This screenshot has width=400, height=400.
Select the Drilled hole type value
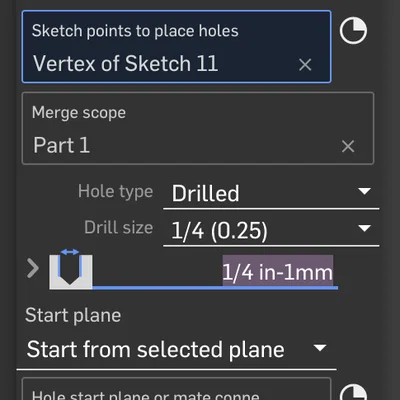[x=205, y=194]
